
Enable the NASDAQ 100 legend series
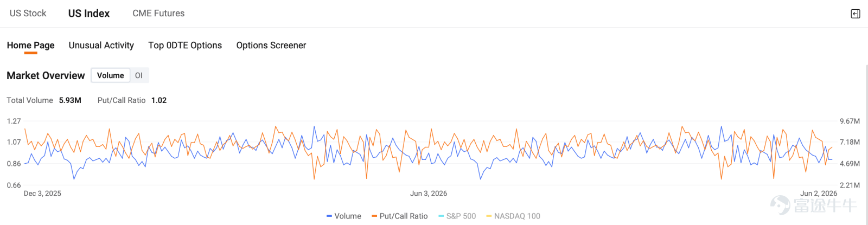click(513, 216)
